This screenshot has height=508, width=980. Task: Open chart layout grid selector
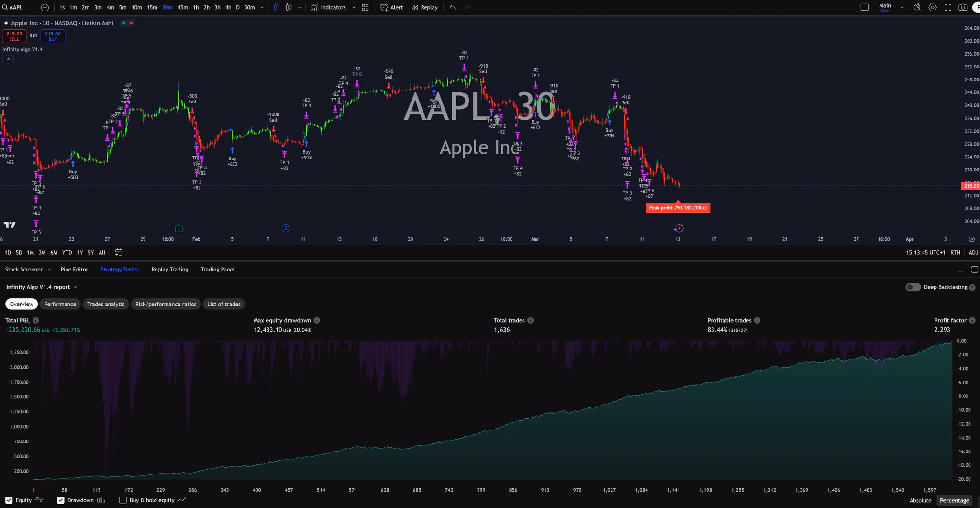coord(365,7)
